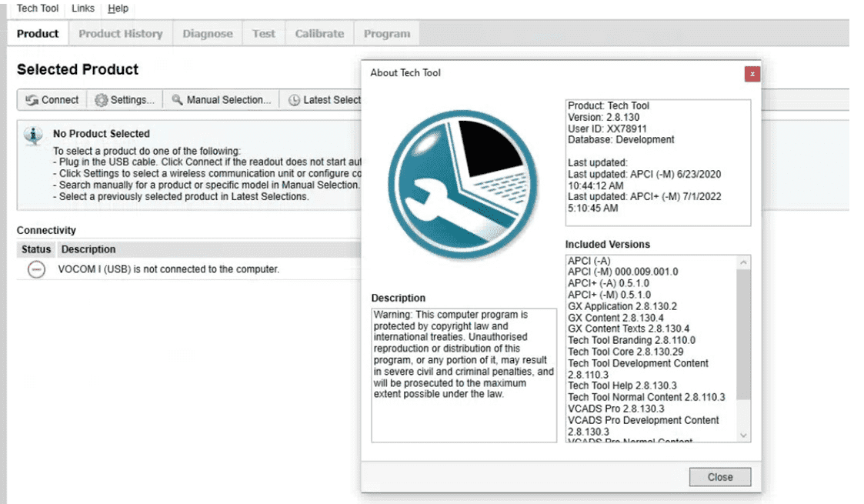The image size is (864, 504).
Task: Open the Help menu
Action: [118, 8]
